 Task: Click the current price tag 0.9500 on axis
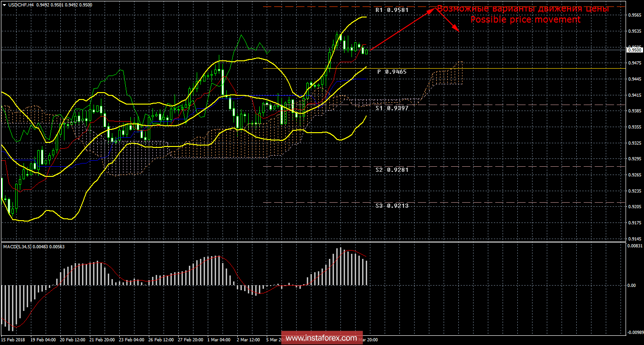pyautogui.click(x=634, y=50)
